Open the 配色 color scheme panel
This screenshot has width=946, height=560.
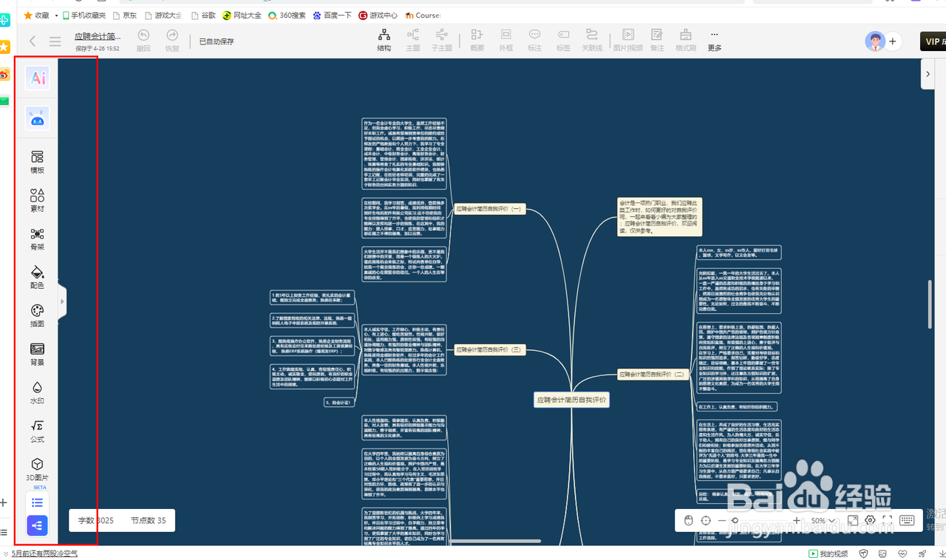[x=37, y=277]
